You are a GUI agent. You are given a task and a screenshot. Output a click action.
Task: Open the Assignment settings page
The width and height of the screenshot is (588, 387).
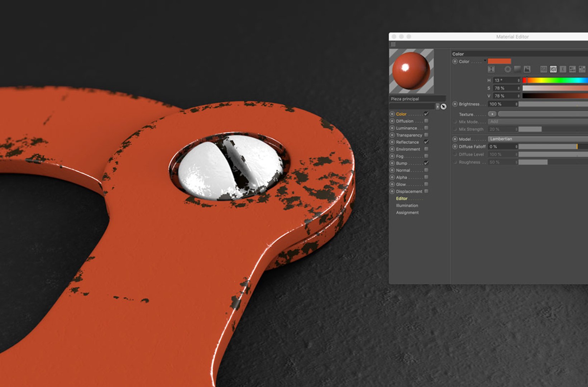pyautogui.click(x=407, y=213)
